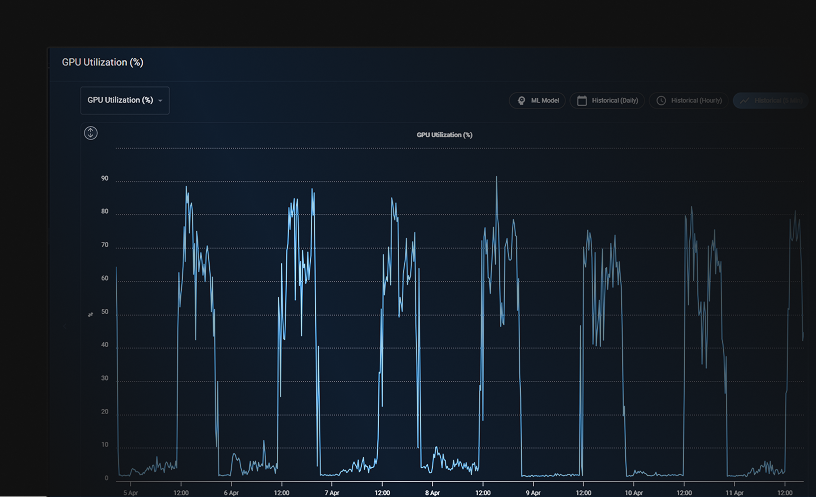Click the centered GPU Utilization (%) chart title

pos(444,135)
